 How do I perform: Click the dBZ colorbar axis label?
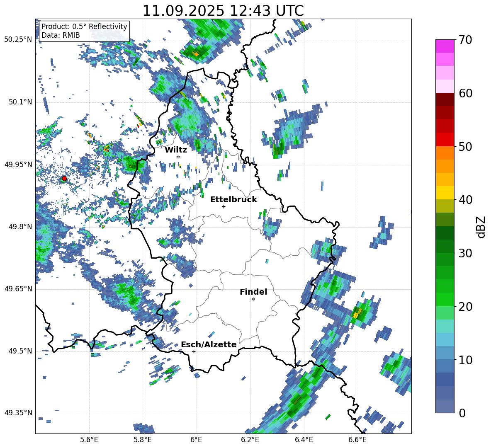point(481,227)
